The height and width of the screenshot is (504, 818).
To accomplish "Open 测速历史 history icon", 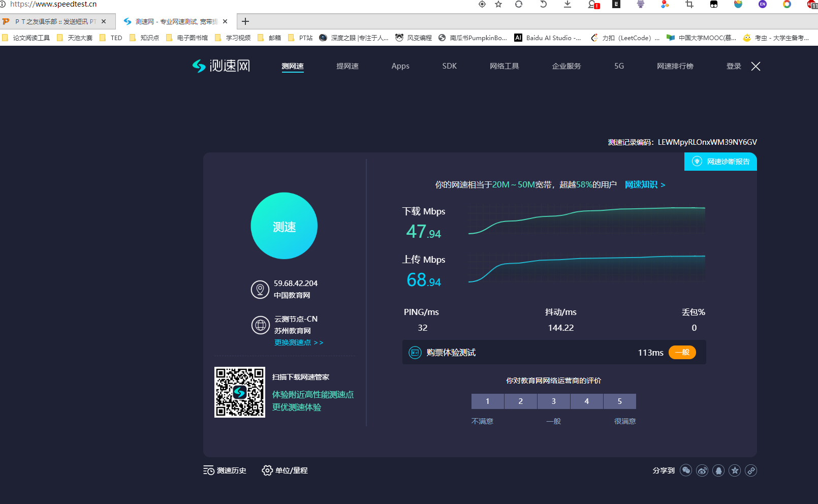I will click(209, 470).
